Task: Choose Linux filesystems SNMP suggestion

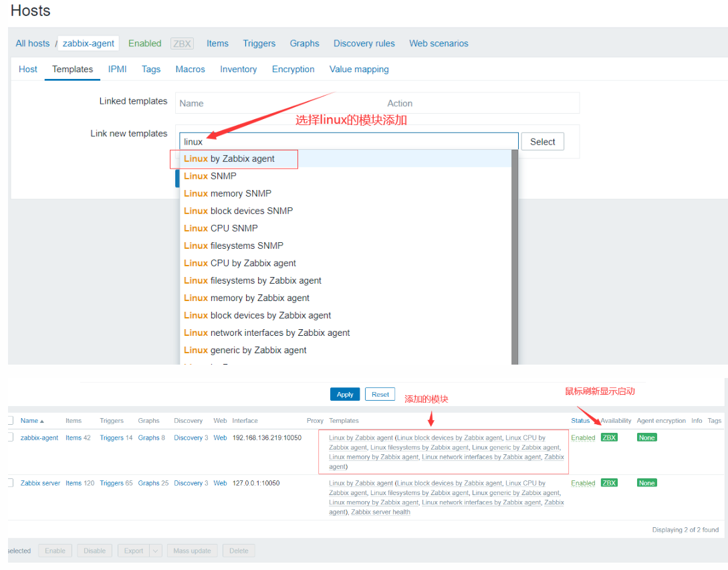Action: [346, 246]
